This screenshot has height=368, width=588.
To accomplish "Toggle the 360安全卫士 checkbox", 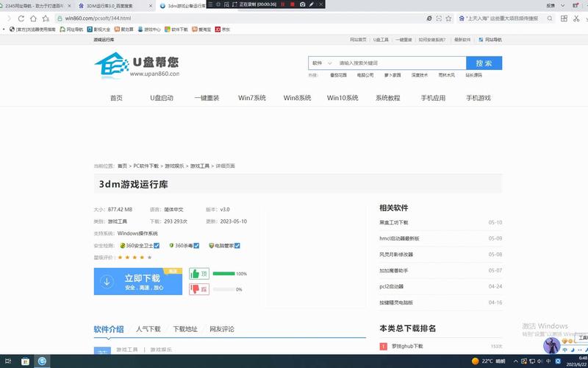I will [x=157, y=246].
